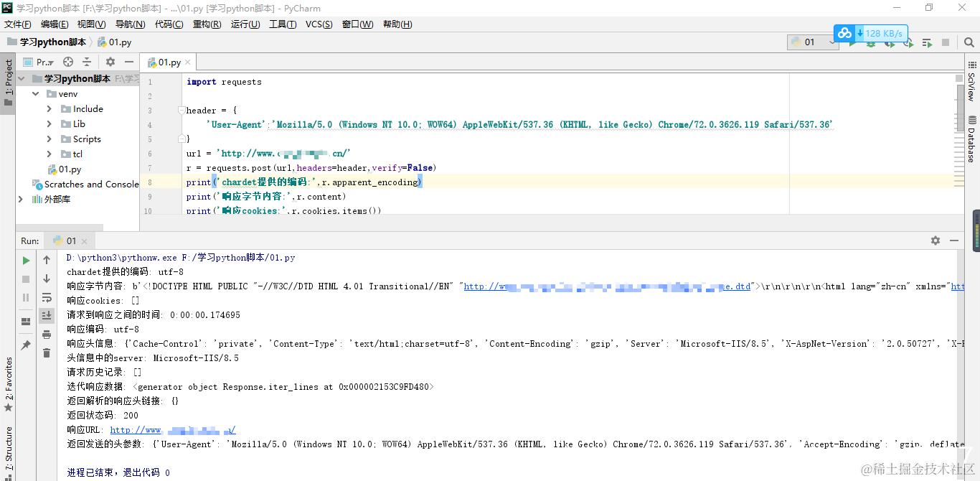This screenshot has height=481, width=980.
Task: Open the 编辑(E) menu
Action: (x=55, y=24)
